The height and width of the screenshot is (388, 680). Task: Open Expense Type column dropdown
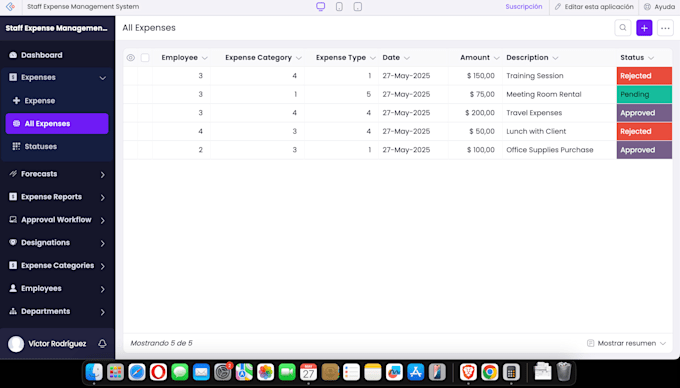click(373, 58)
